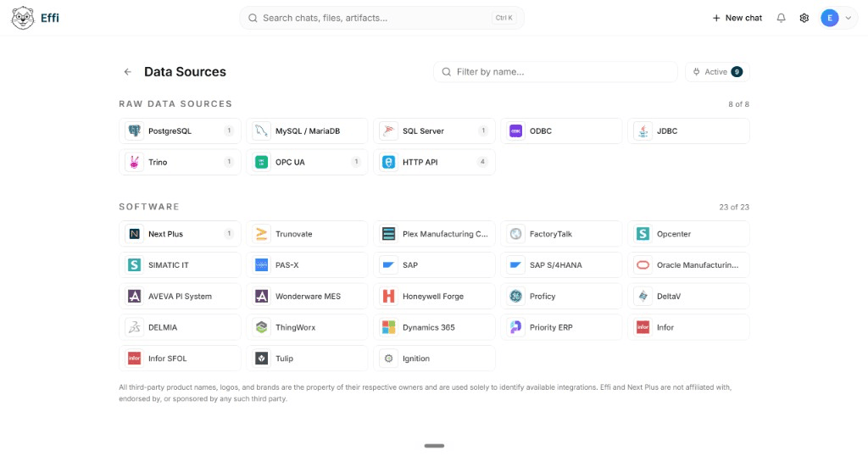Click the SIMATIC IT icon
The image size is (868, 456).
[x=134, y=265]
